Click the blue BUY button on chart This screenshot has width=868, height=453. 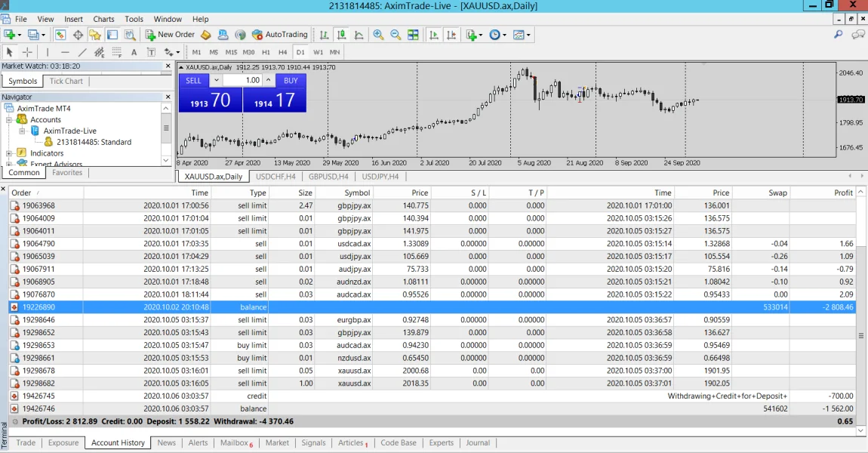291,80
